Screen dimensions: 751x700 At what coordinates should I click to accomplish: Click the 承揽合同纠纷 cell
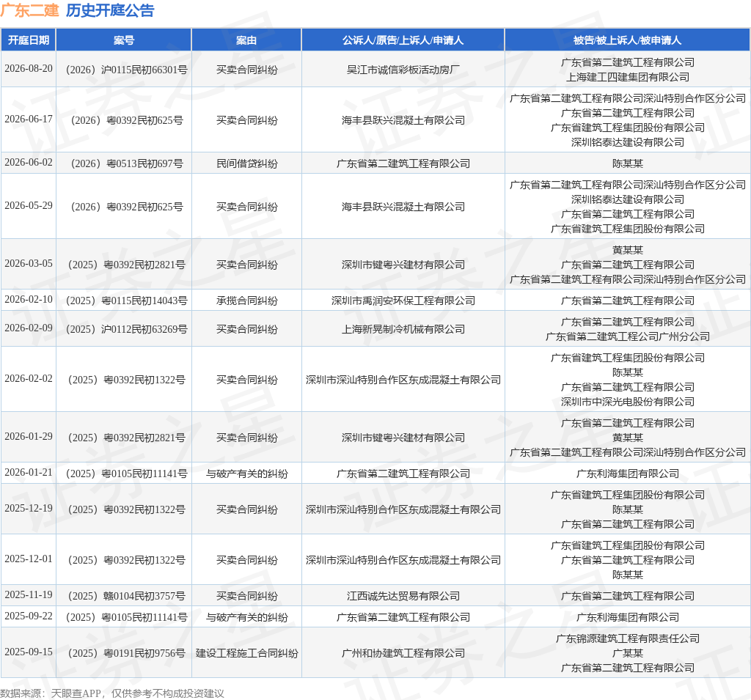246,301
